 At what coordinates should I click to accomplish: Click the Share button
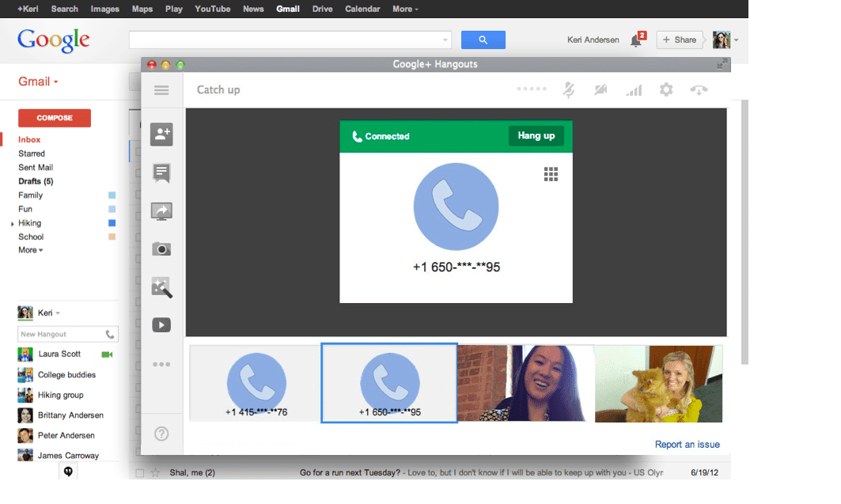click(x=679, y=40)
